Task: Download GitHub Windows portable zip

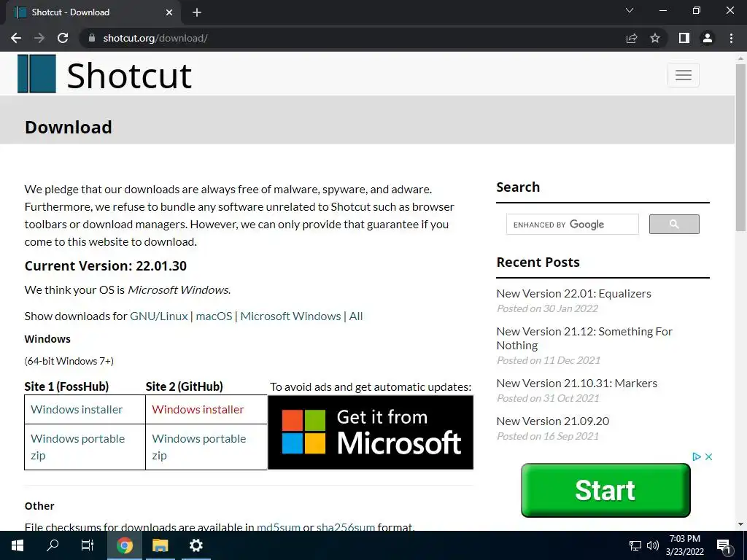Action: [198, 447]
